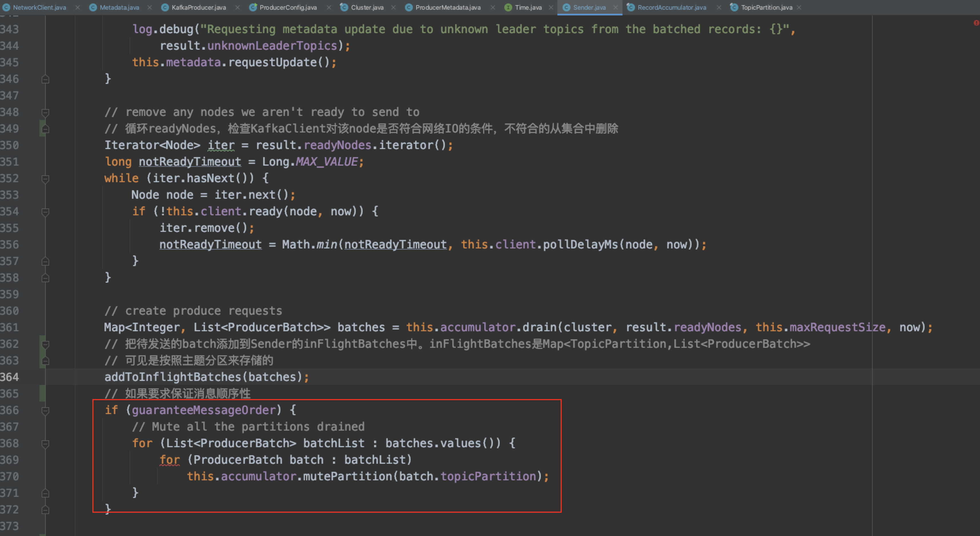Fold the guaranteeMessageOrder block at line 366
980x536 pixels.
[x=45, y=410]
